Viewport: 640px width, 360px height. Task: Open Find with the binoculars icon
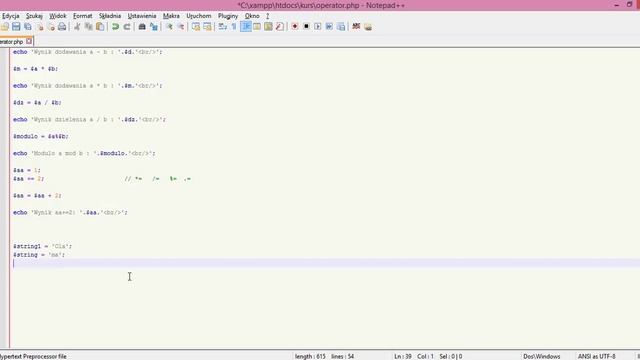coord(142,27)
